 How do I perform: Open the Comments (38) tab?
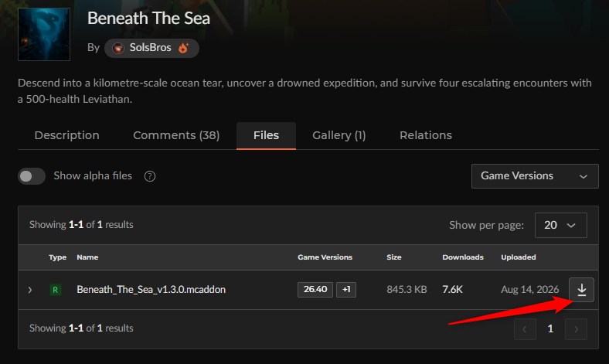pos(176,135)
